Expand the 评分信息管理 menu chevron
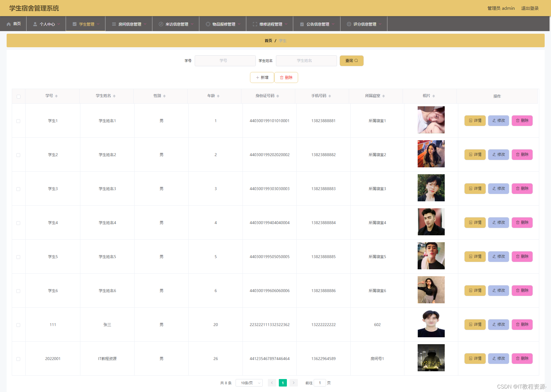The image size is (551, 392). pos(380,24)
